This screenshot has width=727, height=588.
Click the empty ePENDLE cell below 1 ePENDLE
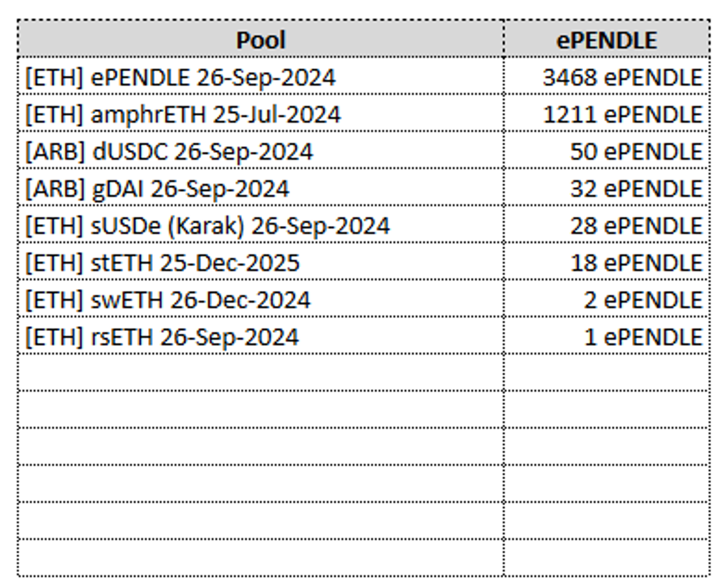[x=606, y=372]
